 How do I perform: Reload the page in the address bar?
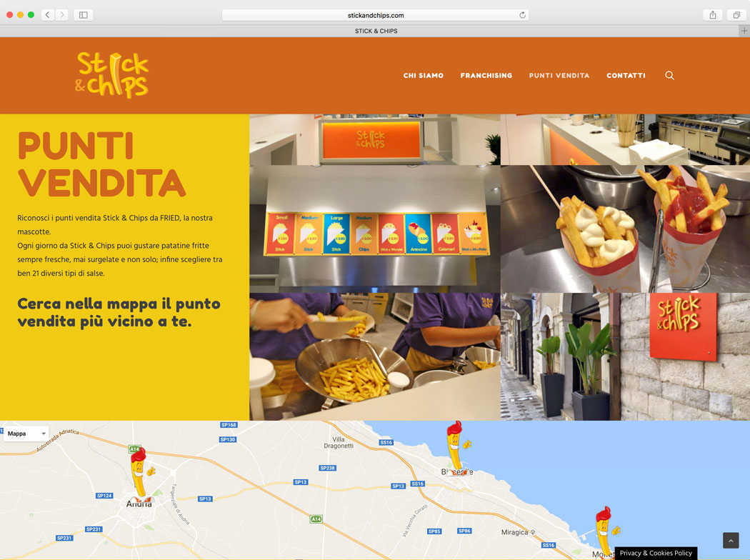pyautogui.click(x=522, y=15)
